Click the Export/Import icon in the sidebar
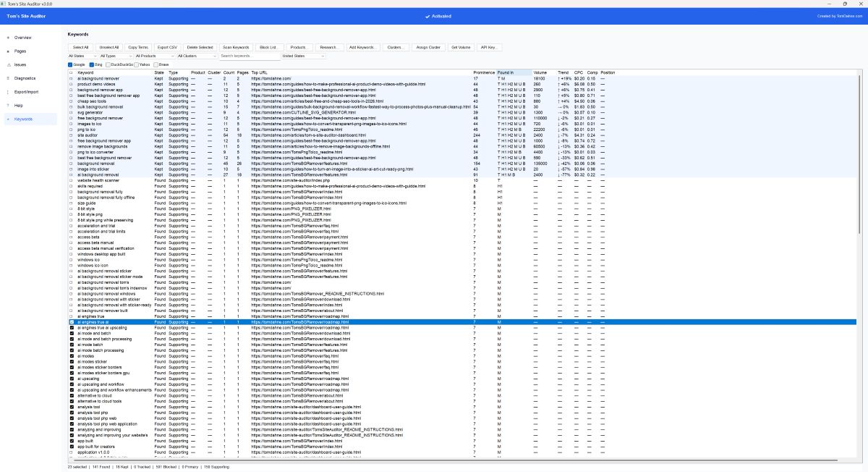The image size is (868, 472). point(9,90)
